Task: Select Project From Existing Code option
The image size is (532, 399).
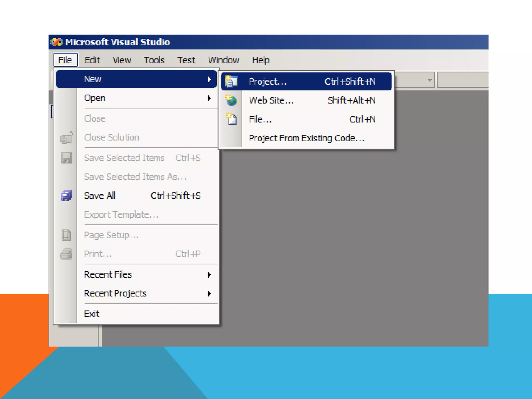Action: 306,138
